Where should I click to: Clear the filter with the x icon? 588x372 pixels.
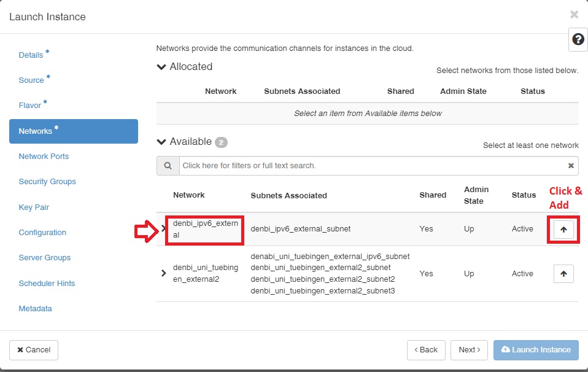pyautogui.click(x=571, y=166)
